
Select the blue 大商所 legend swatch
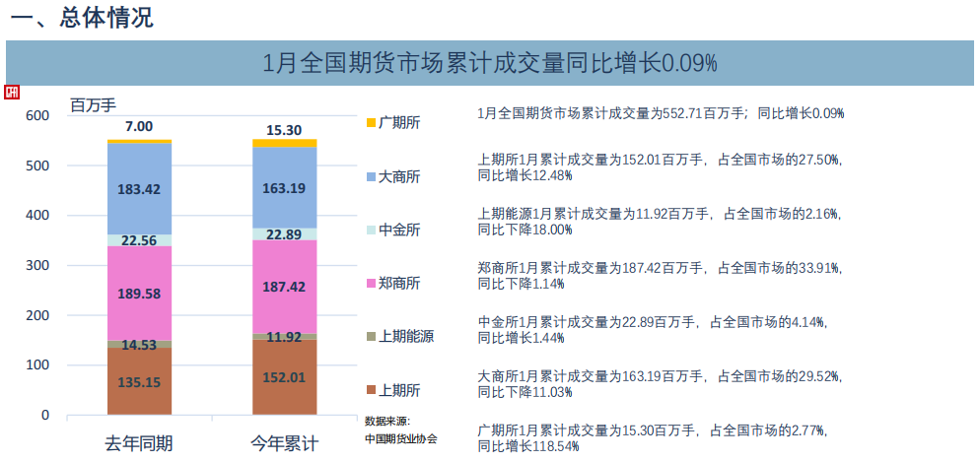click(371, 176)
